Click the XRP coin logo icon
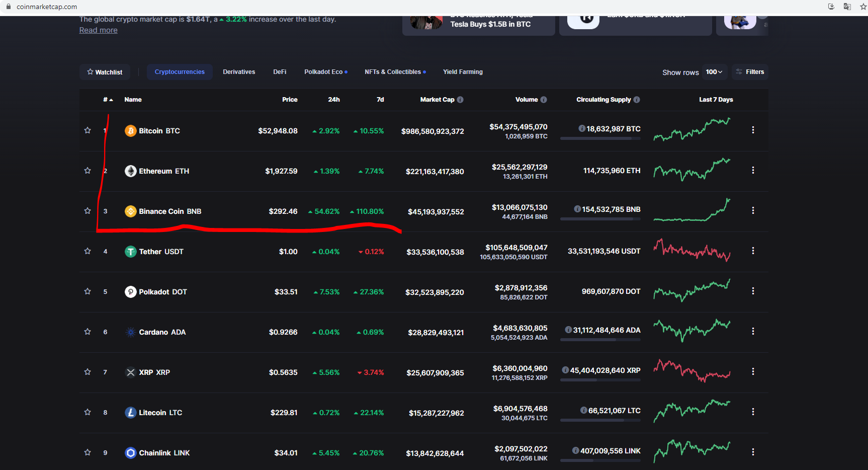The height and width of the screenshot is (470, 868). tap(131, 372)
